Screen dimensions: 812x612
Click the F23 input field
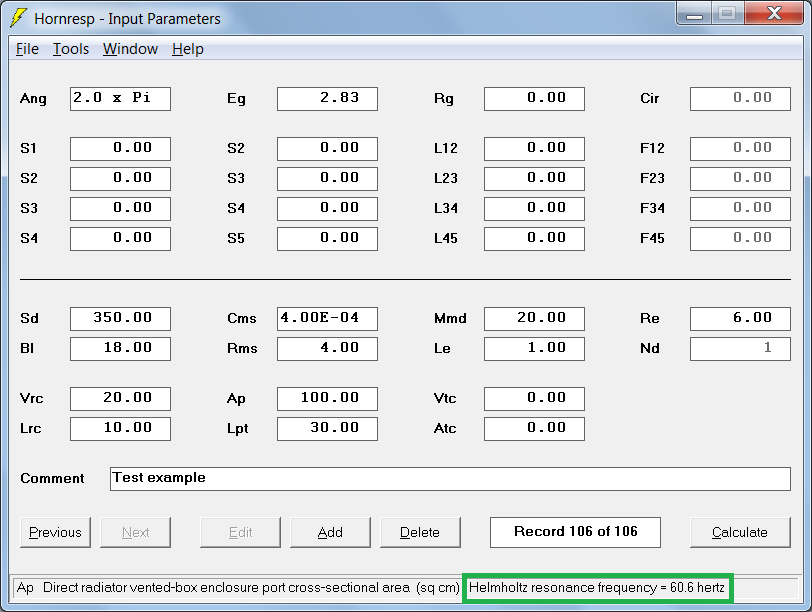click(x=741, y=179)
